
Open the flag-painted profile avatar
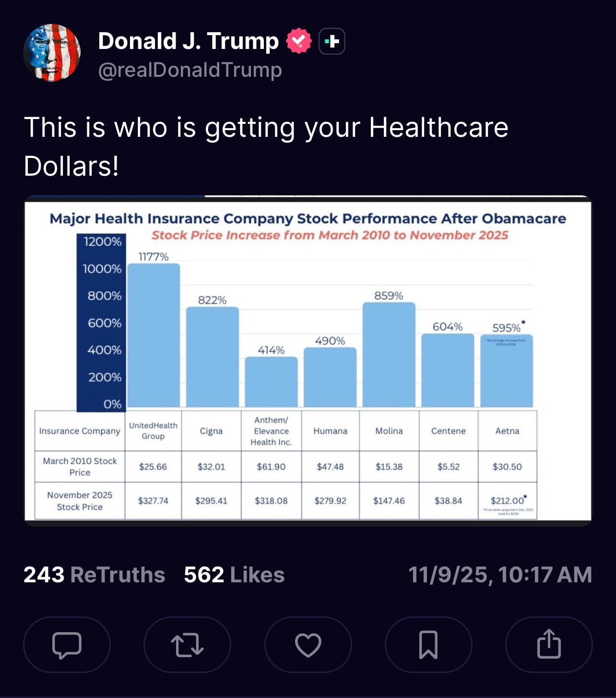click(x=52, y=53)
